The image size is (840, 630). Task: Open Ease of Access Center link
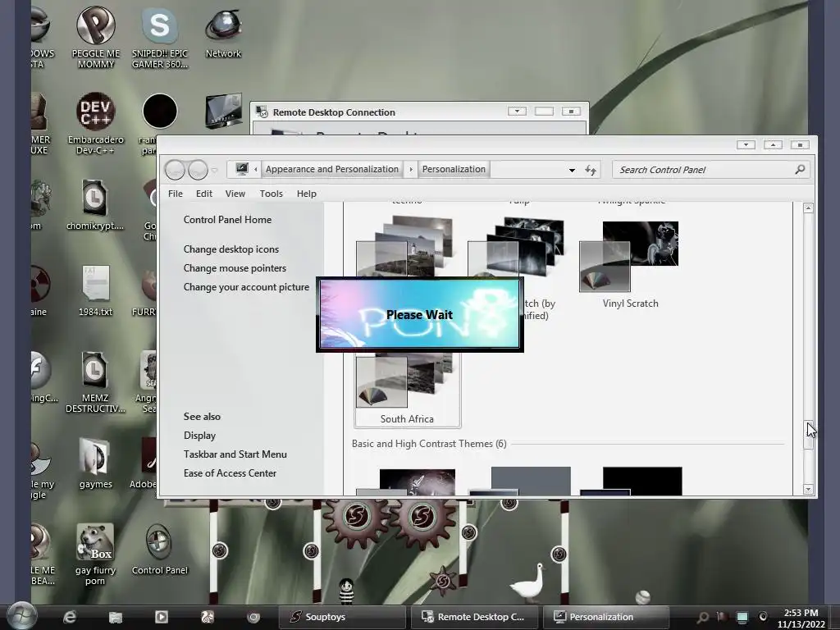pos(230,473)
